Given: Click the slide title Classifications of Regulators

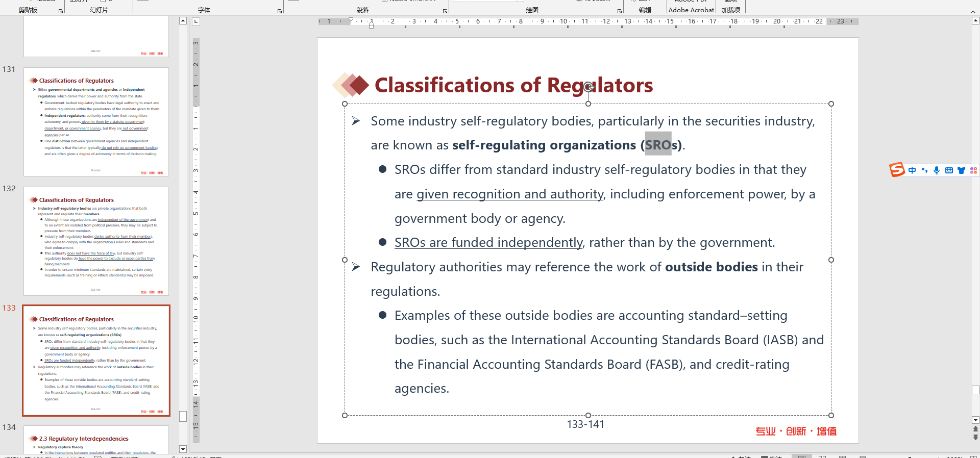Looking at the screenshot, I should 513,85.
